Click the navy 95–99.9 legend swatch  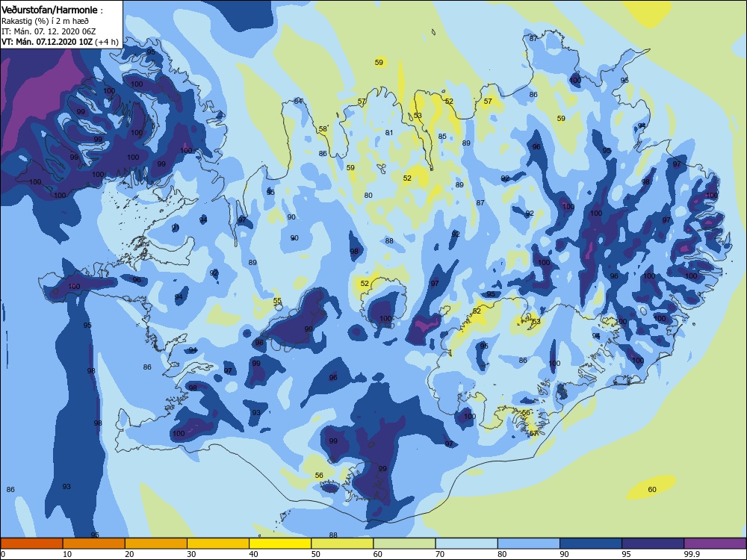tap(653, 544)
